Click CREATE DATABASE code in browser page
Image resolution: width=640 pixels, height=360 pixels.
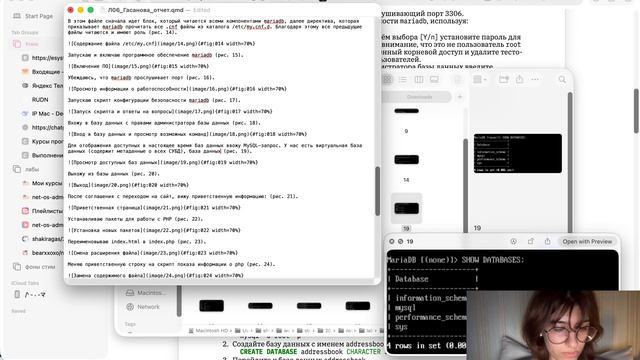click(x=268, y=351)
